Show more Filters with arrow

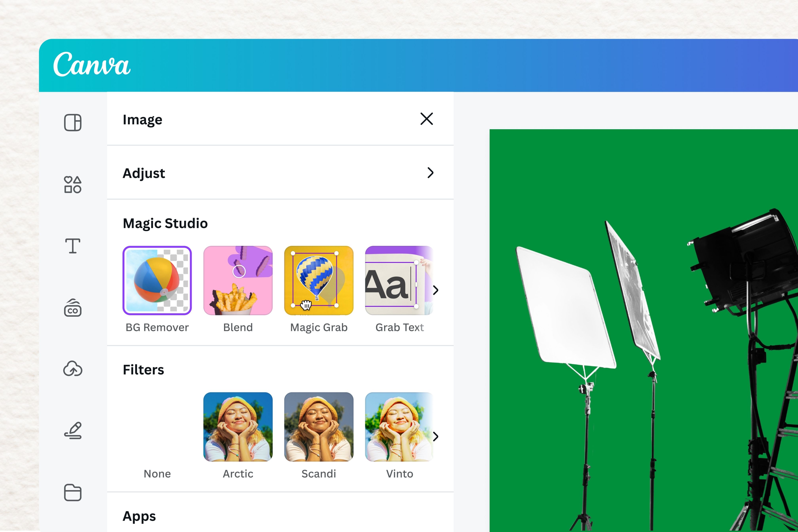pyautogui.click(x=436, y=437)
